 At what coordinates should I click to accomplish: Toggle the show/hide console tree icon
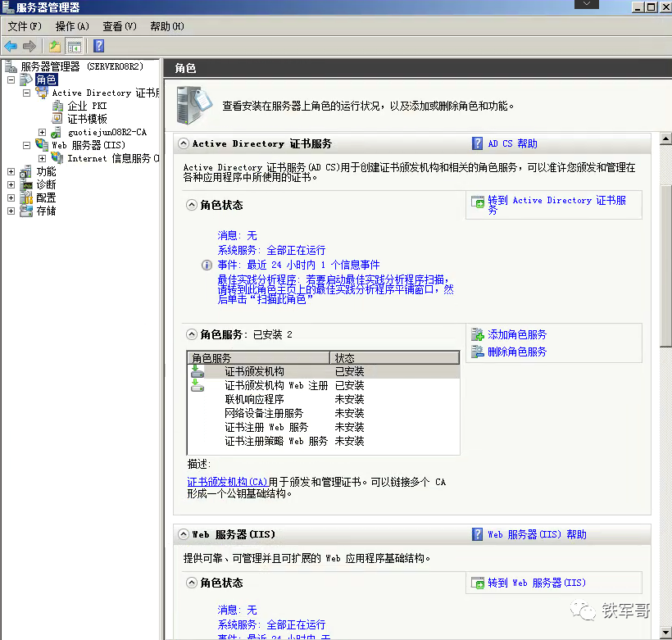[x=74, y=46]
